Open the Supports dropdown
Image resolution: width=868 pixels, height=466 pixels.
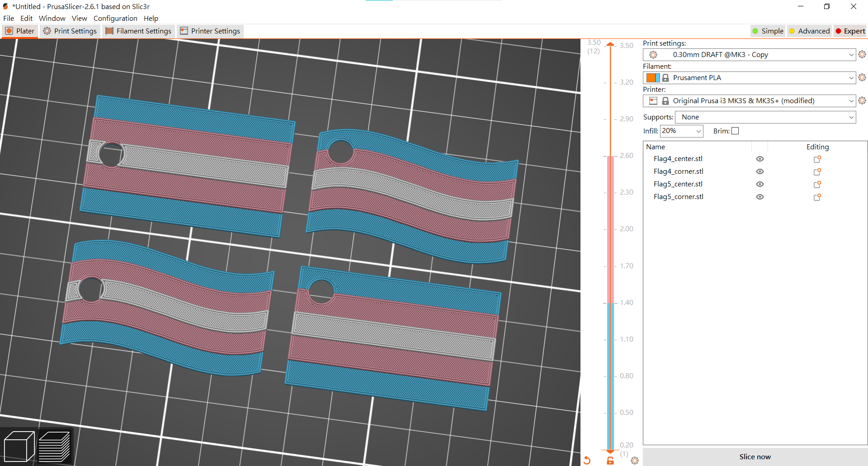pos(765,117)
